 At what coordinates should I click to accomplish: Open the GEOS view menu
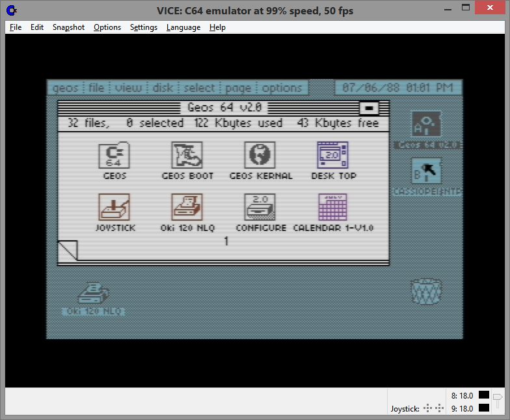point(129,88)
